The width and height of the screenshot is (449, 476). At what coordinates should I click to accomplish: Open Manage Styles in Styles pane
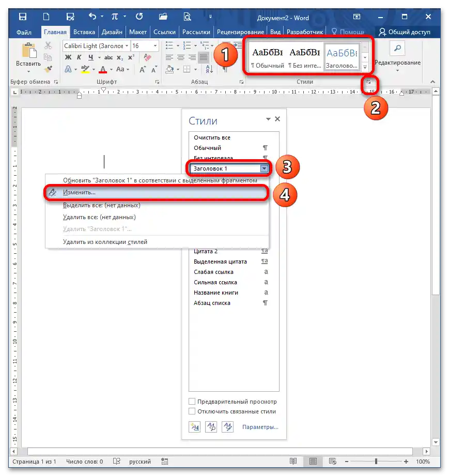coord(228,427)
